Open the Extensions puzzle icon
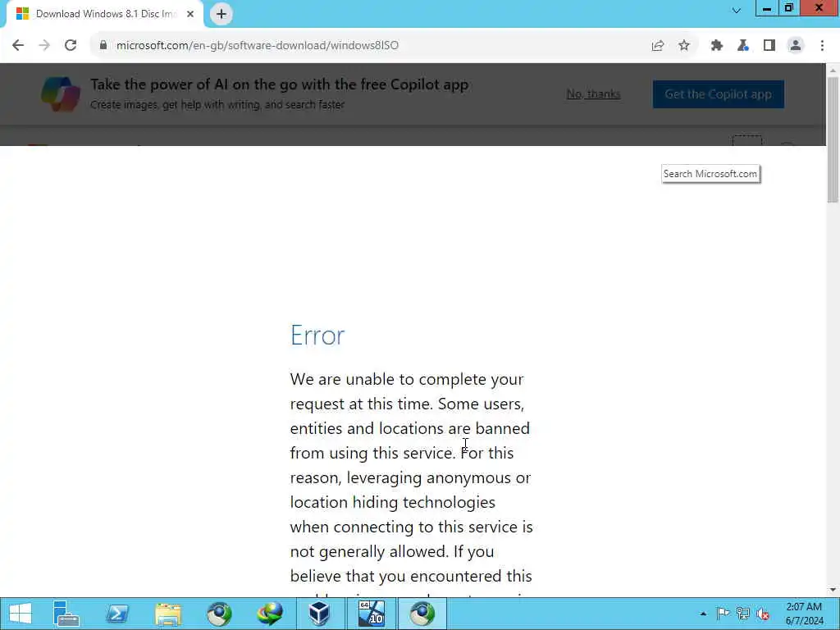The height and width of the screenshot is (630, 840). tap(717, 46)
